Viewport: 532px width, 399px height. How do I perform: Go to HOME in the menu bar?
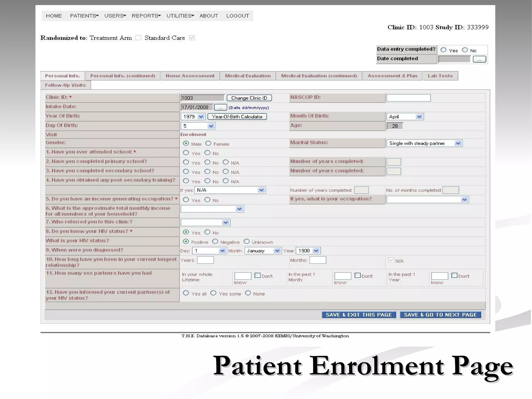pyautogui.click(x=54, y=16)
